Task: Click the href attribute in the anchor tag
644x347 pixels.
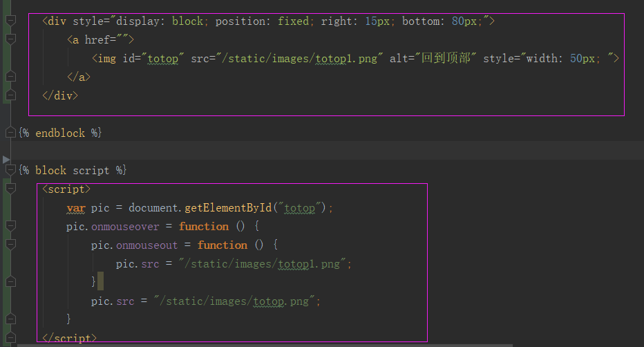Action: point(98,40)
